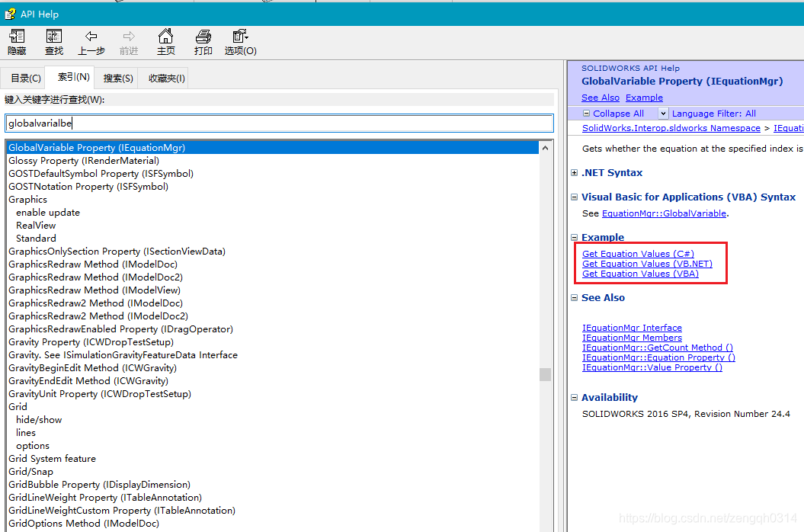
Task: Select the 索引(N) index tab
Action: point(70,77)
